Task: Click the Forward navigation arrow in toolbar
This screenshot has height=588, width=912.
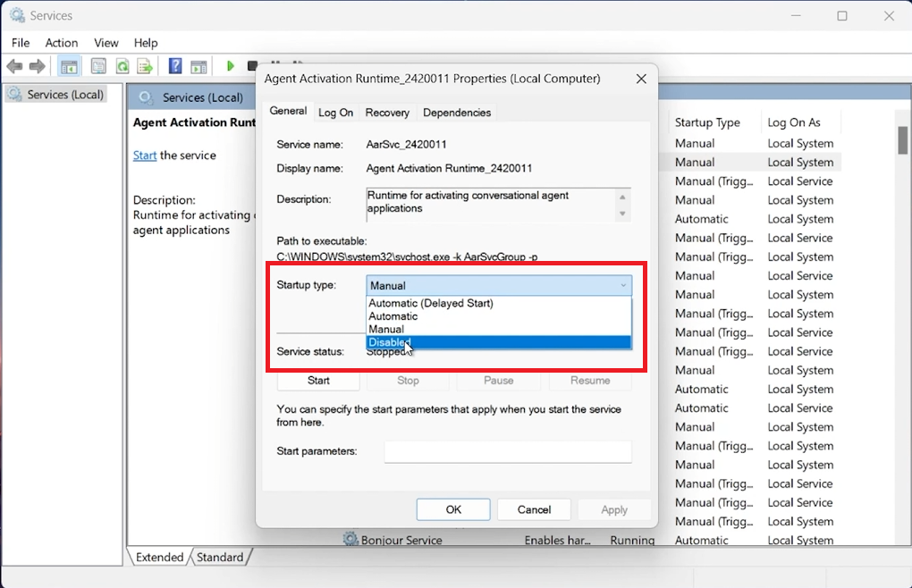Action: pos(36,65)
